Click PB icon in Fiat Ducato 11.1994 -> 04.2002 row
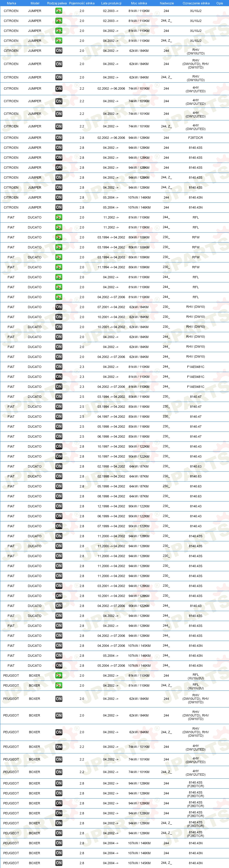This screenshot has width=229, height=868. 59,267
